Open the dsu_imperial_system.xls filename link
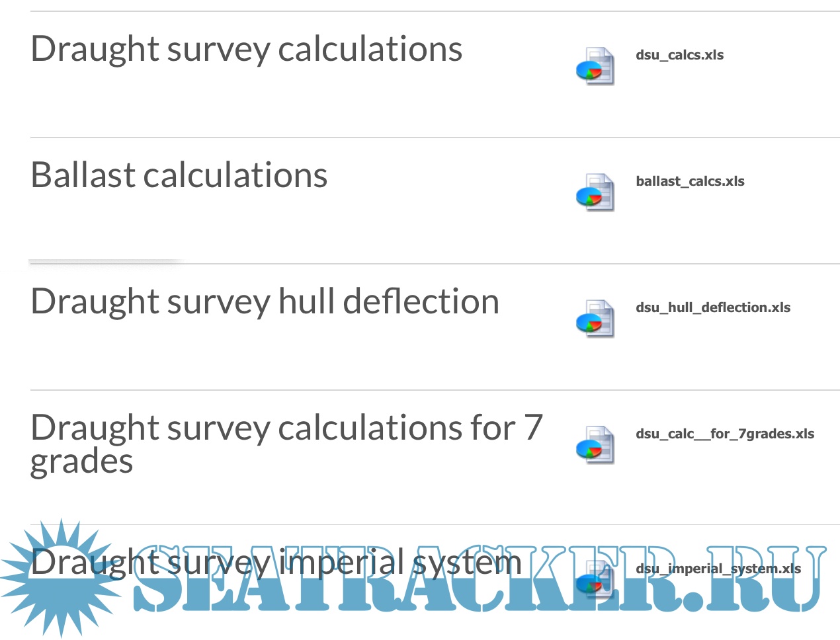This screenshot has height=640, width=840. [x=718, y=569]
